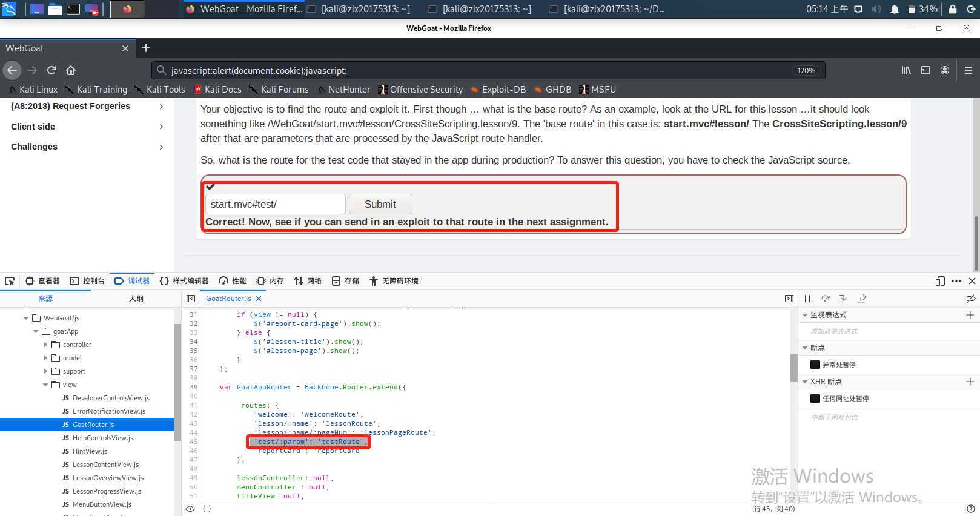Screen dimensions: 980x516
Task: Expand the Challenges lesson category
Action: coord(161,147)
